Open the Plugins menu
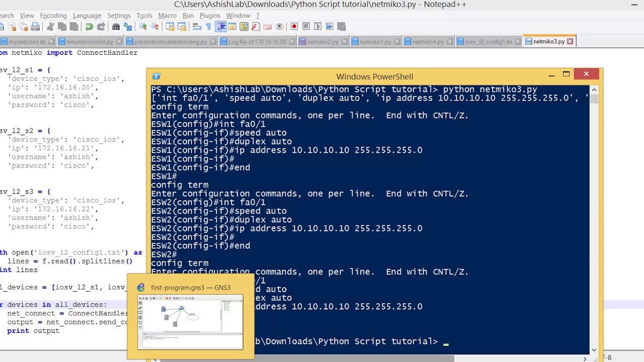Screen dimensions: 644x362 [210, 16]
